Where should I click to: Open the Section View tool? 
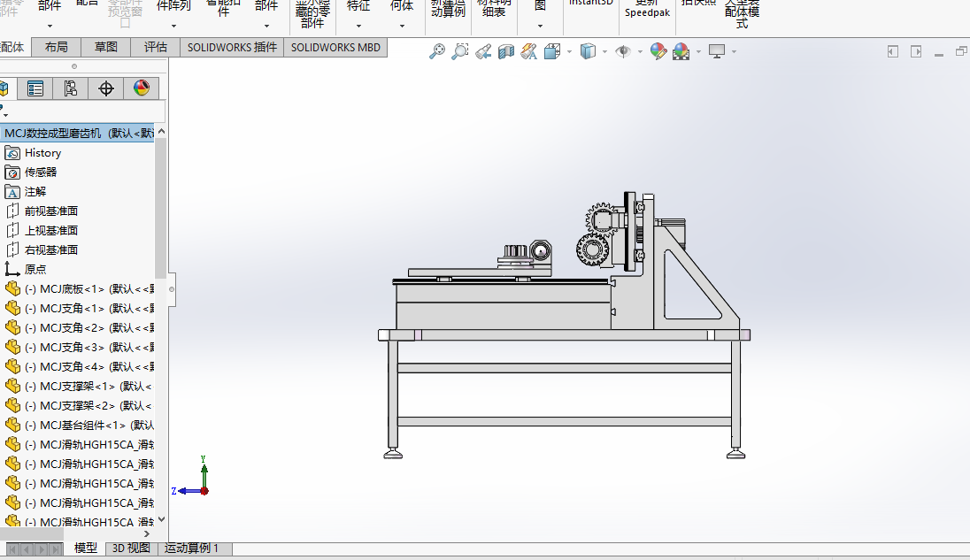coord(506,52)
